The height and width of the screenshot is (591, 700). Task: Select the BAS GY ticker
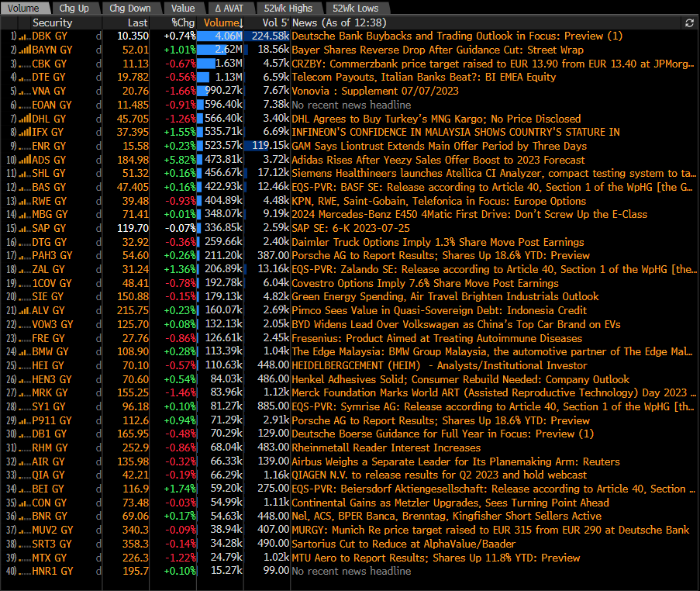tap(49, 187)
